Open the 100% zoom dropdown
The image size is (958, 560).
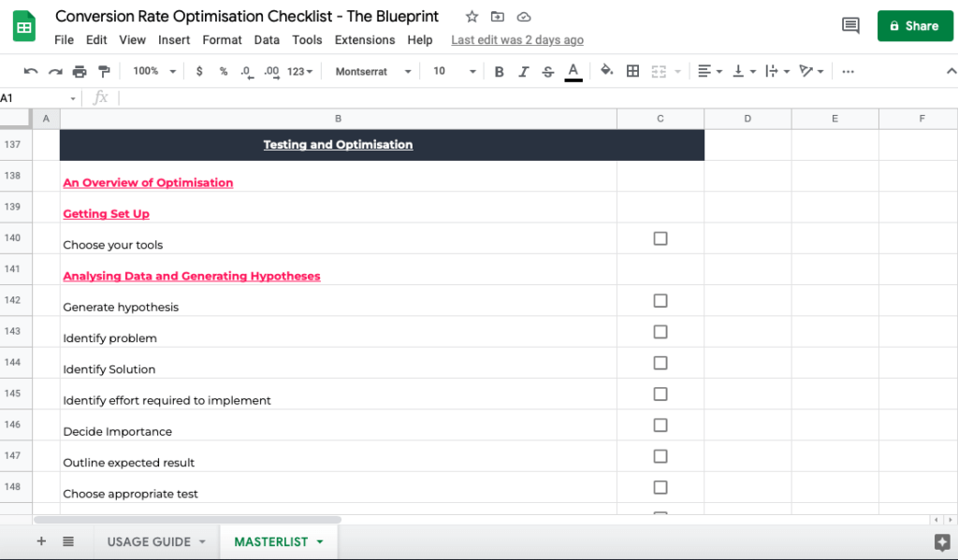(x=154, y=71)
